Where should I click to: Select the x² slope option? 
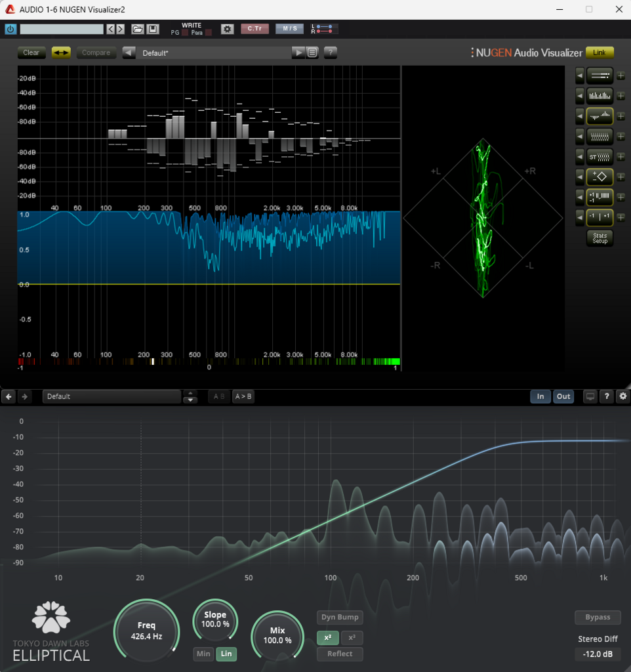click(328, 638)
